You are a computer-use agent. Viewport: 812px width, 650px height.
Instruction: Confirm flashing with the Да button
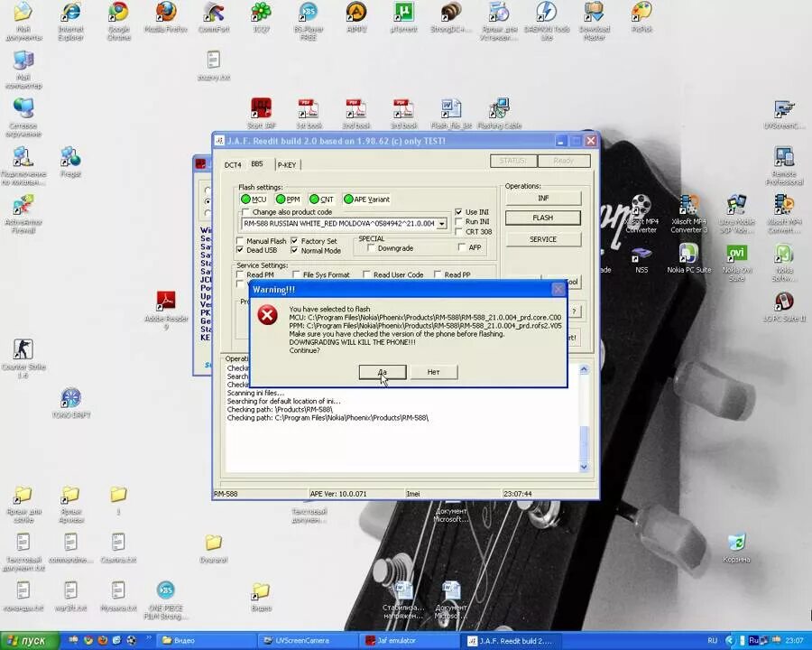point(383,372)
